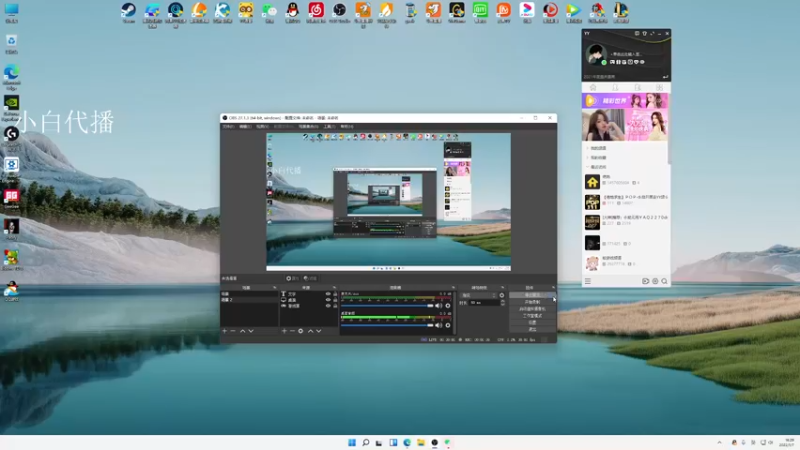Open settings gear for second mixer channel
This screenshot has height=450, width=800.
pyautogui.click(x=448, y=325)
